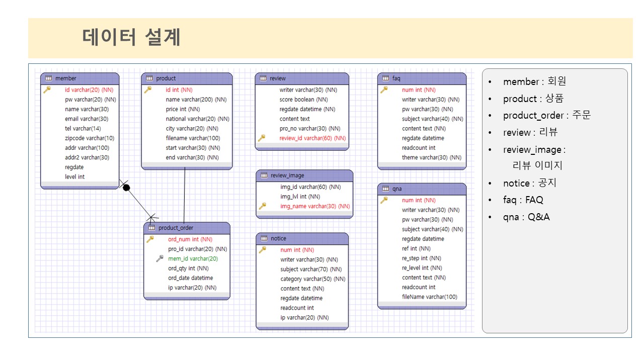
Task: Click 'ord_date datetime' column
Action: click(x=191, y=278)
